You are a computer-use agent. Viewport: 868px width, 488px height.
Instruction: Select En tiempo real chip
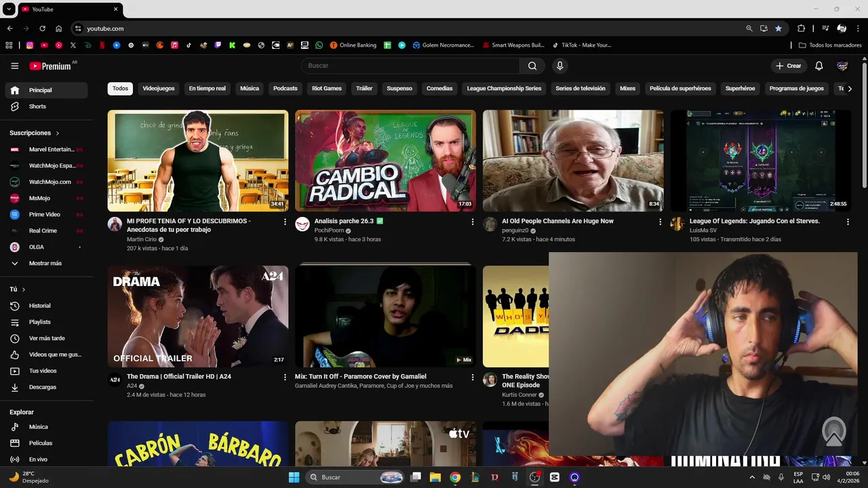208,89
